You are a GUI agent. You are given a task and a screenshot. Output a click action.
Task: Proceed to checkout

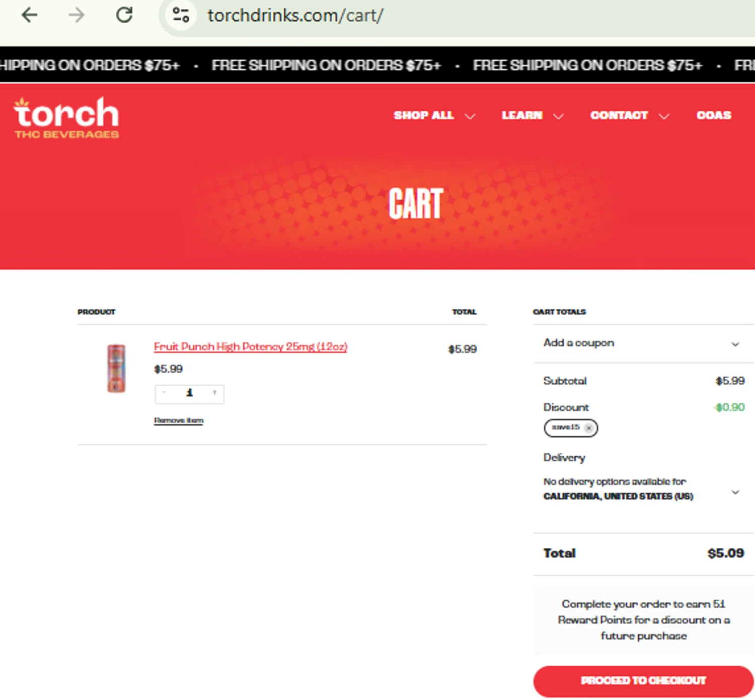tap(643, 681)
